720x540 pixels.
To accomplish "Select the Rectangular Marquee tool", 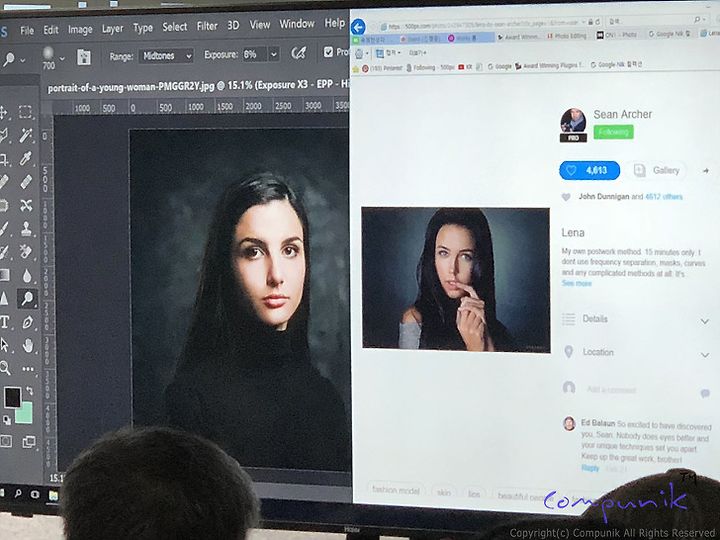I will tap(25, 112).
